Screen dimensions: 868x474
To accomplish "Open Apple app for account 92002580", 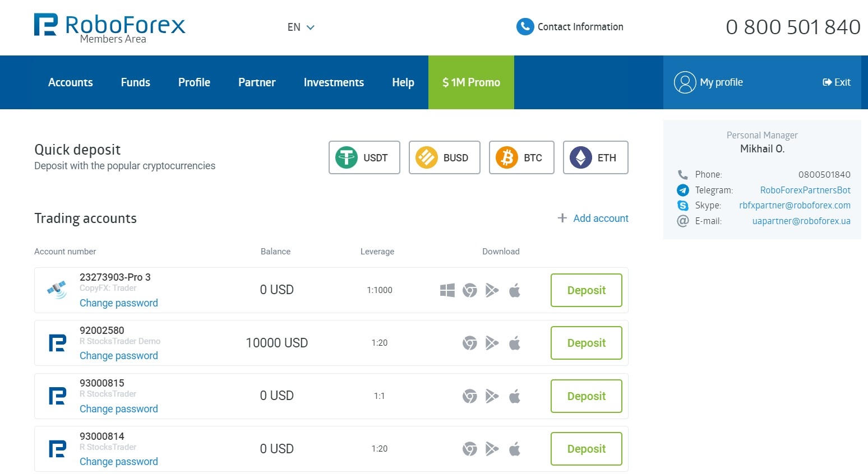I will pyautogui.click(x=515, y=343).
